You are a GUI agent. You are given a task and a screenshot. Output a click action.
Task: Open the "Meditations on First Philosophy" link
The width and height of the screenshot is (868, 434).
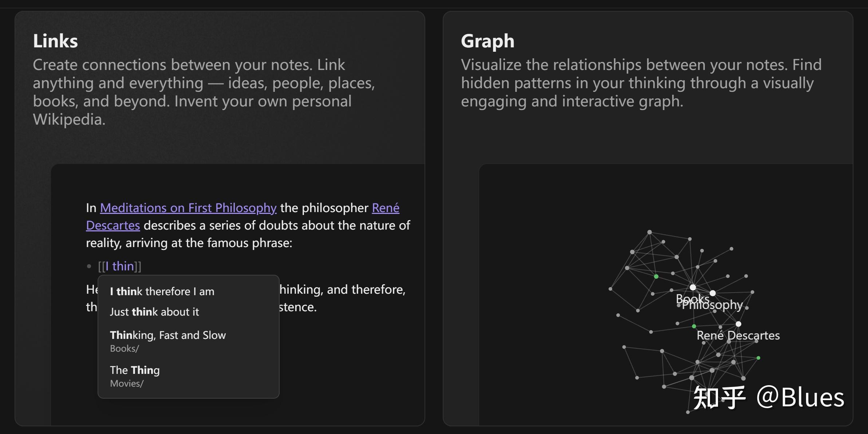[188, 208]
